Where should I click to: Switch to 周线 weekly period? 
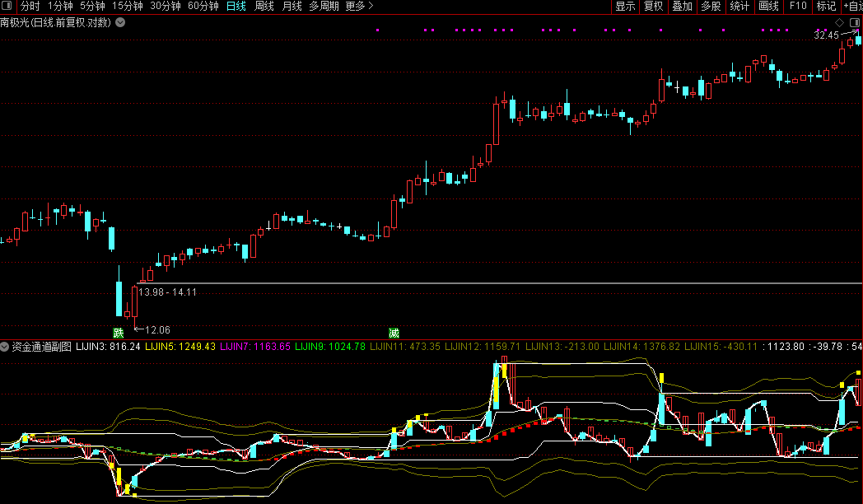(264, 7)
